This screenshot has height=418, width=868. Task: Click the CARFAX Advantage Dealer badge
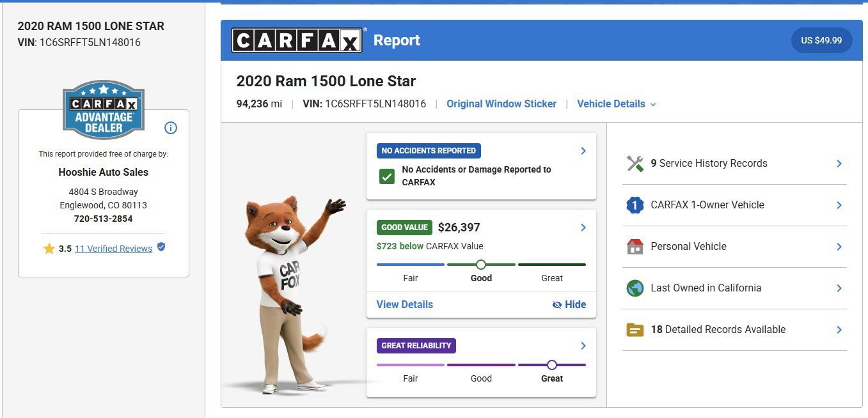(x=104, y=109)
